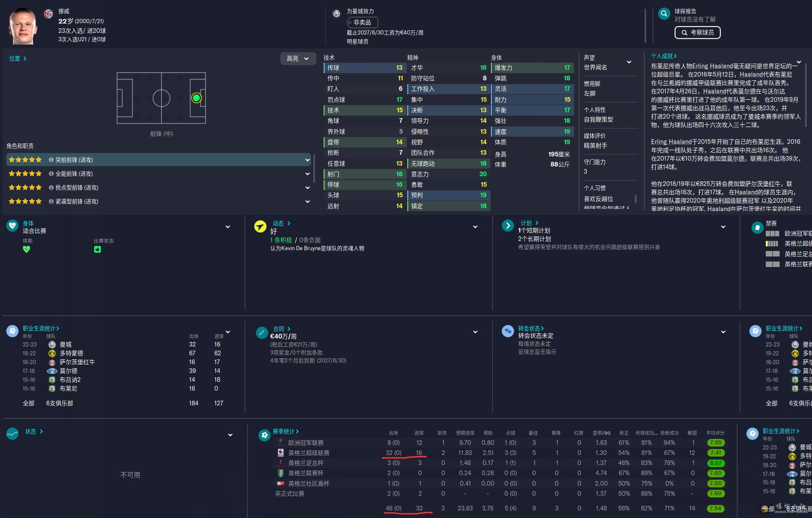Expand the left 职业生涯统计 panel chevron
The image size is (812, 518).
pos(228,332)
